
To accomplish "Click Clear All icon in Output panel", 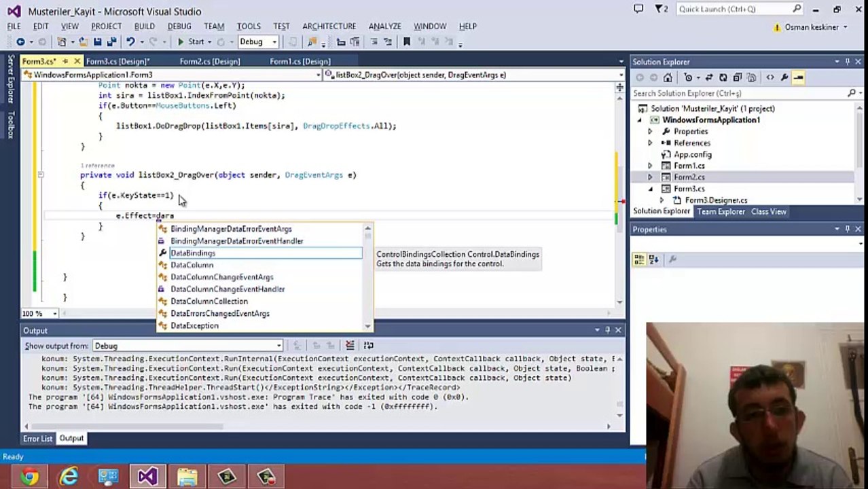I will 350,346.
